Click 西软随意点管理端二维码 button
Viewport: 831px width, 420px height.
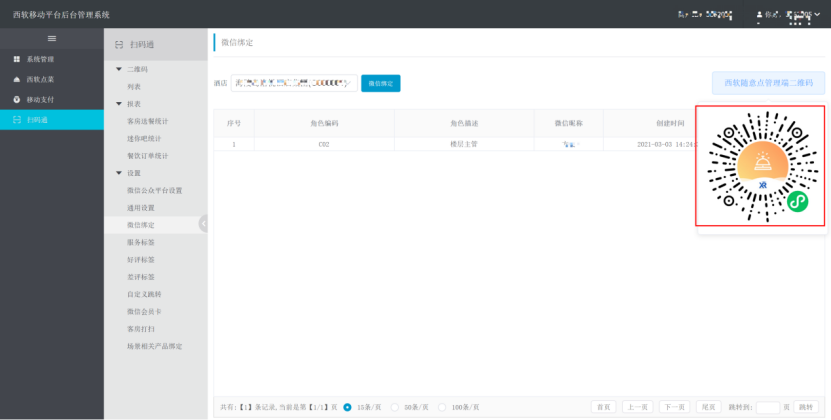pyautogui.click(x=768, y=83)
